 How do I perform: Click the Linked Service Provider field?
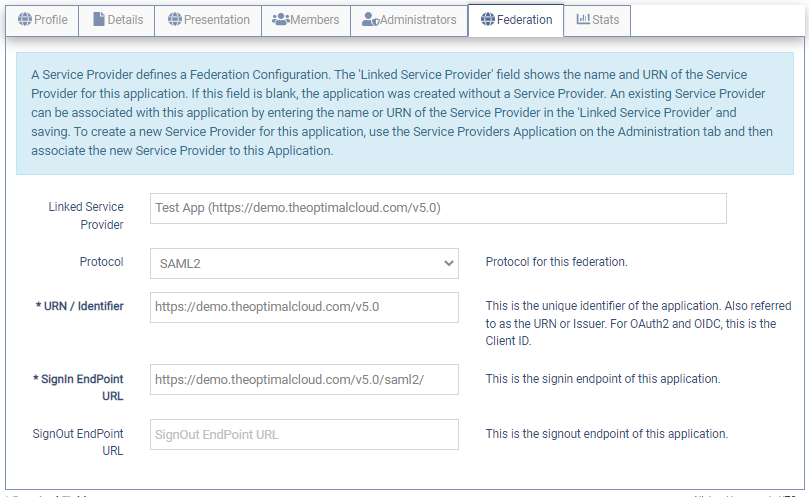[438, 209]
